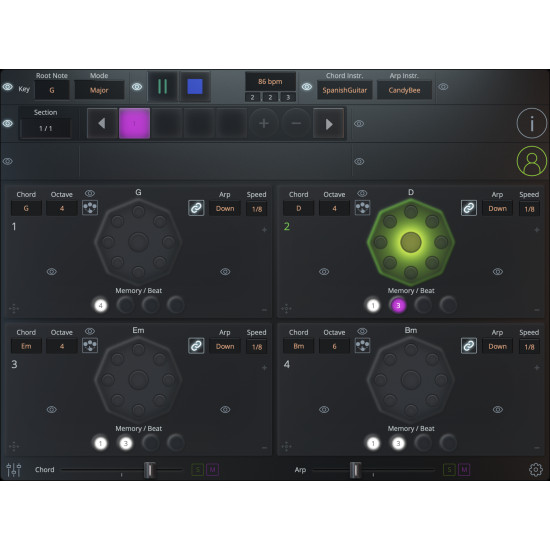
Task: Select the magenta section slot 1
Action: pos(134,123)
